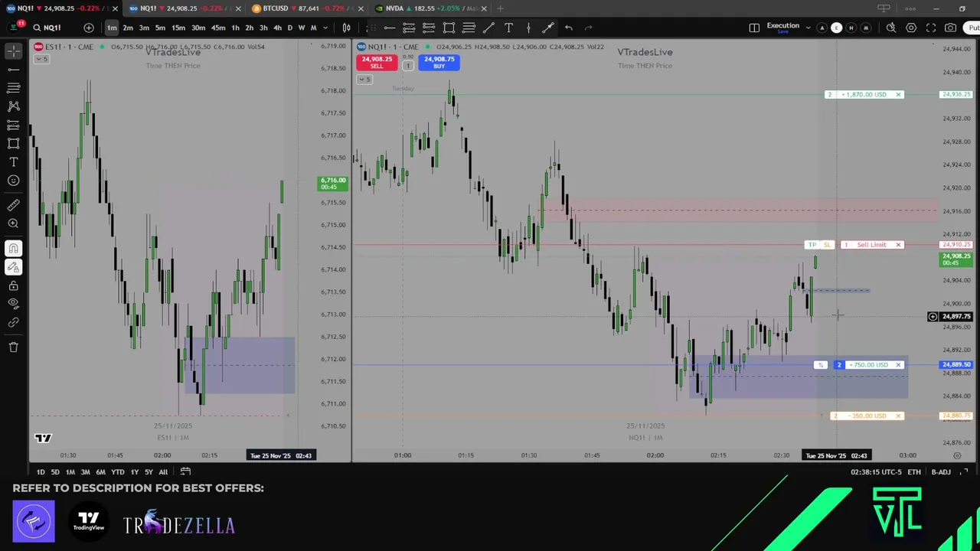Select the ruler measure tool

(14, 205)
